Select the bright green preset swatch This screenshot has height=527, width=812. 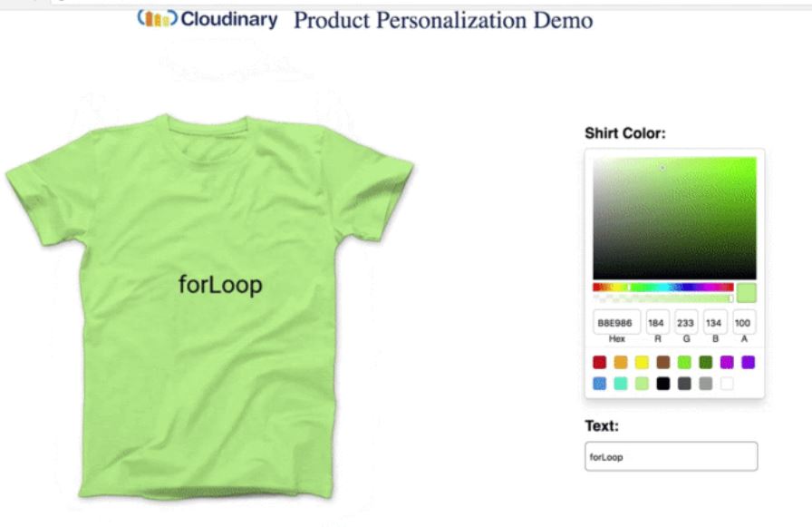pos(684,362)
